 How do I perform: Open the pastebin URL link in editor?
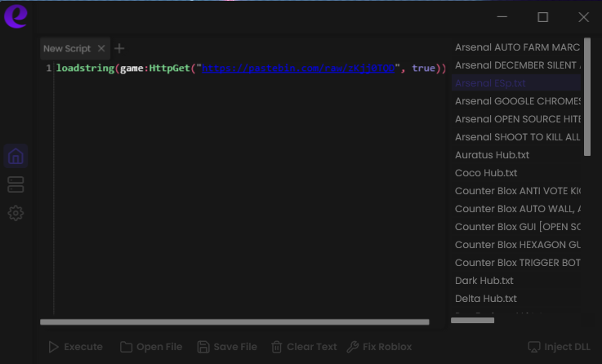[x=298, y=69]
